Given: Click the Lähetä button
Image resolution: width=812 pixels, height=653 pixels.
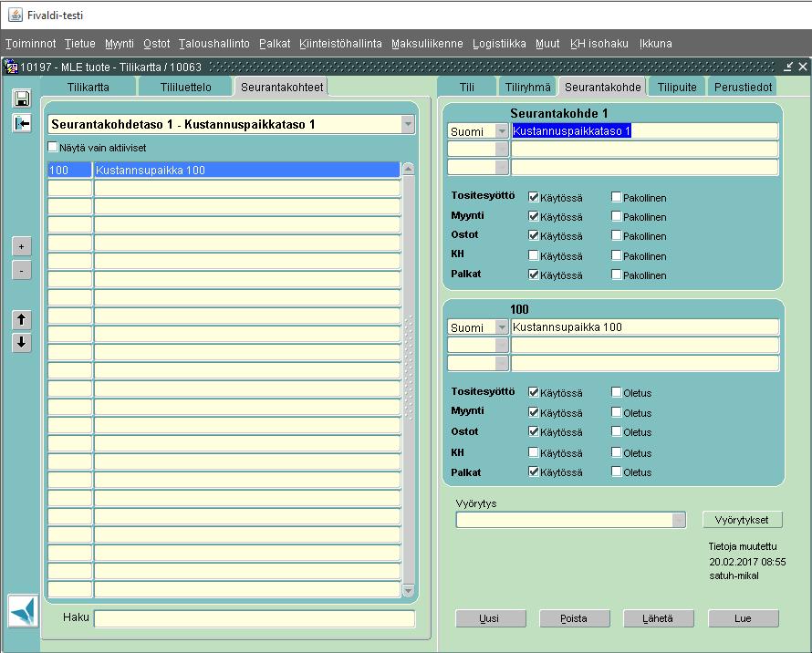Looking at the screenshot, I should tap(659, 618).
